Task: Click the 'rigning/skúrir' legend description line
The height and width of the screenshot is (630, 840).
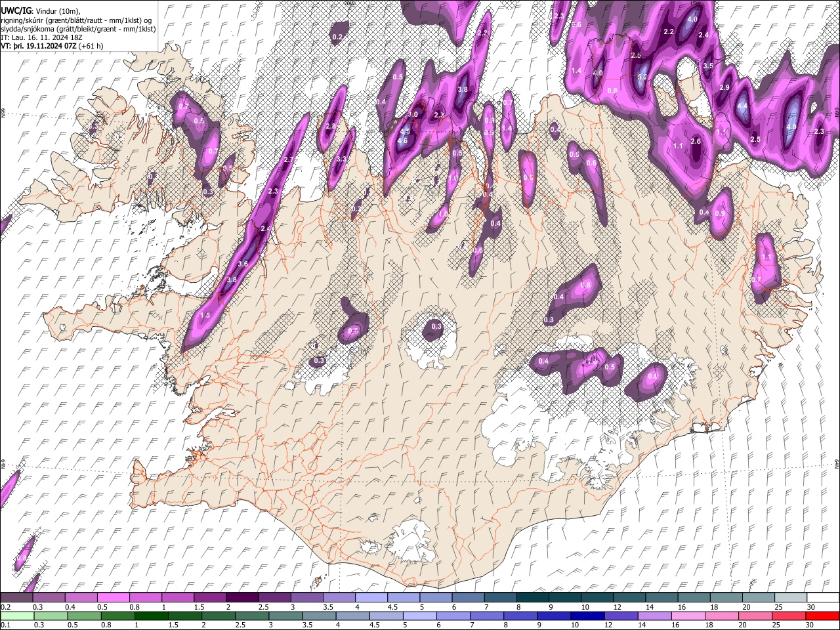Action: tap(77, 20)
